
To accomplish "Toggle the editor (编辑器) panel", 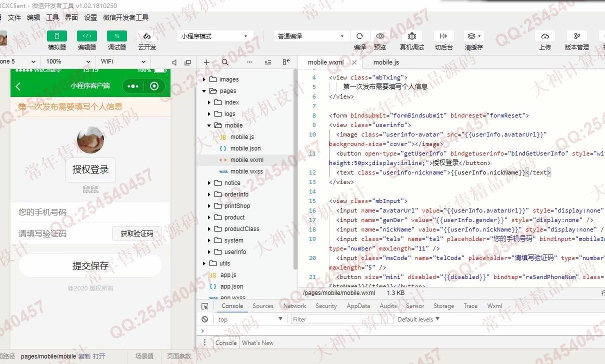I will (87, 36).
